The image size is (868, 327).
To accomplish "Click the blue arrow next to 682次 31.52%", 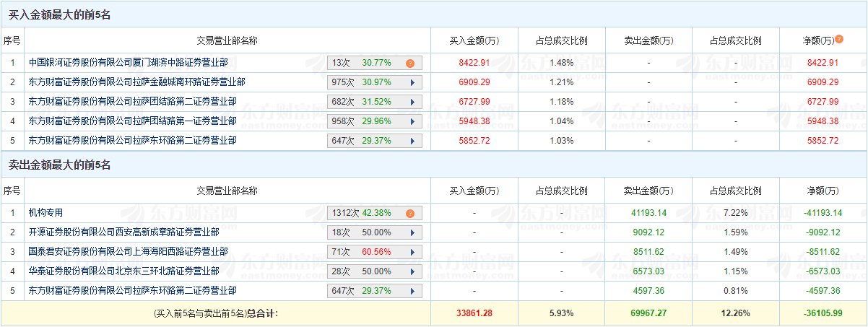I will pos(412,103).
